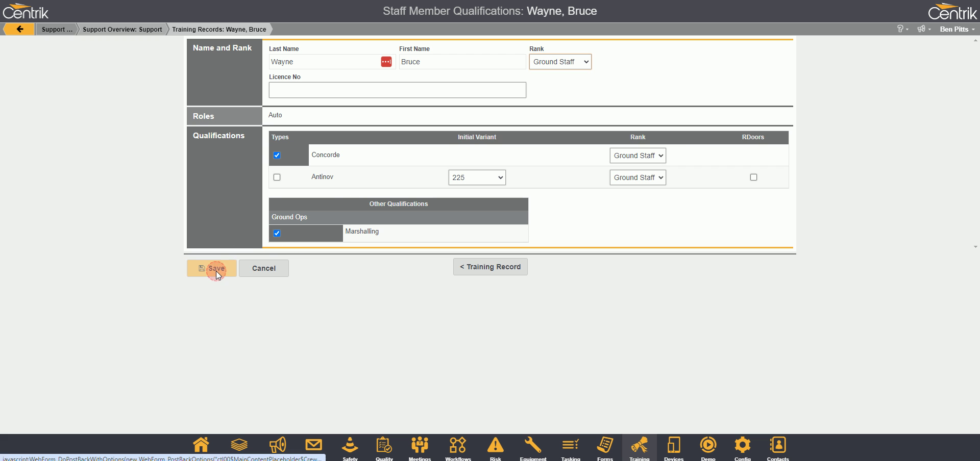Click the back arrow in breadcrumb bar
980x461 pixels.
[19, 29]
